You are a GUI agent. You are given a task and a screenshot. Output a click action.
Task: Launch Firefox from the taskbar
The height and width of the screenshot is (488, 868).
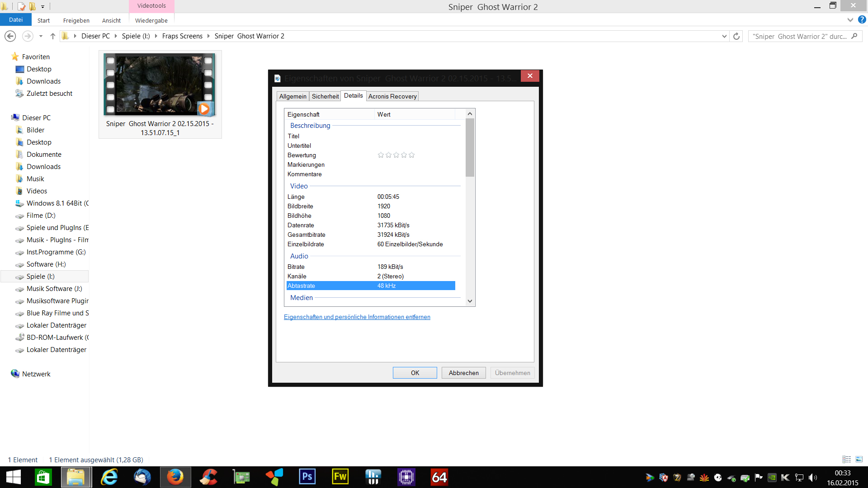(175, 477)
